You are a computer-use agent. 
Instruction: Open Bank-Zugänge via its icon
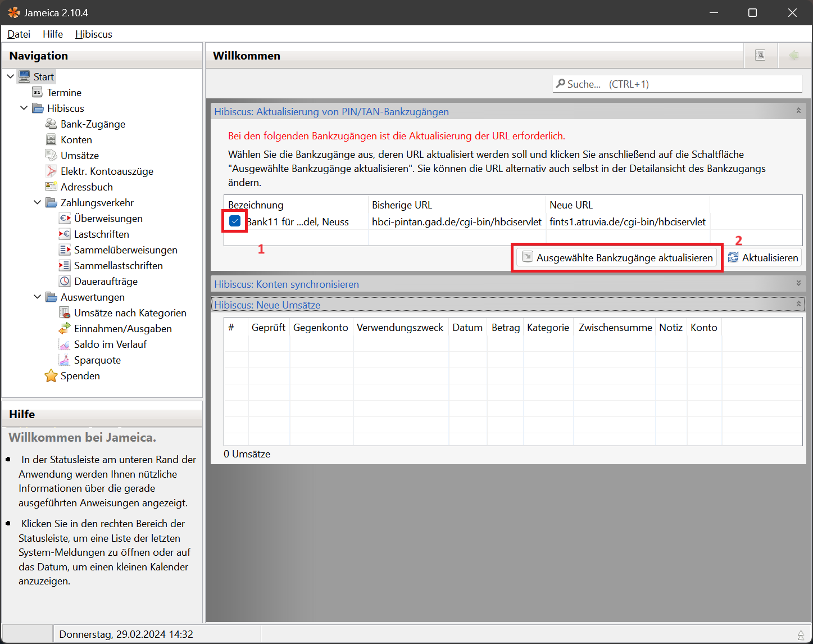click(51, 124)
